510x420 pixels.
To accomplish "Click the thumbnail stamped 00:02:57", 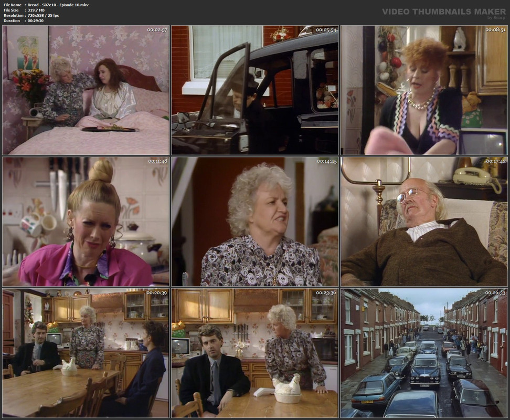I will click(86, 90).
